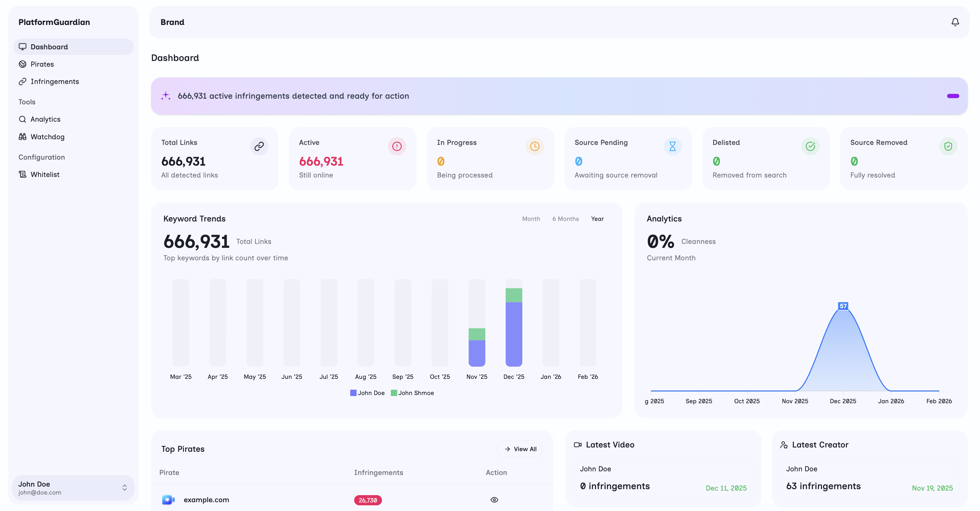Open the example.com pirate link
This screenshot has height=511, width=980.
(x=206, y=500)
